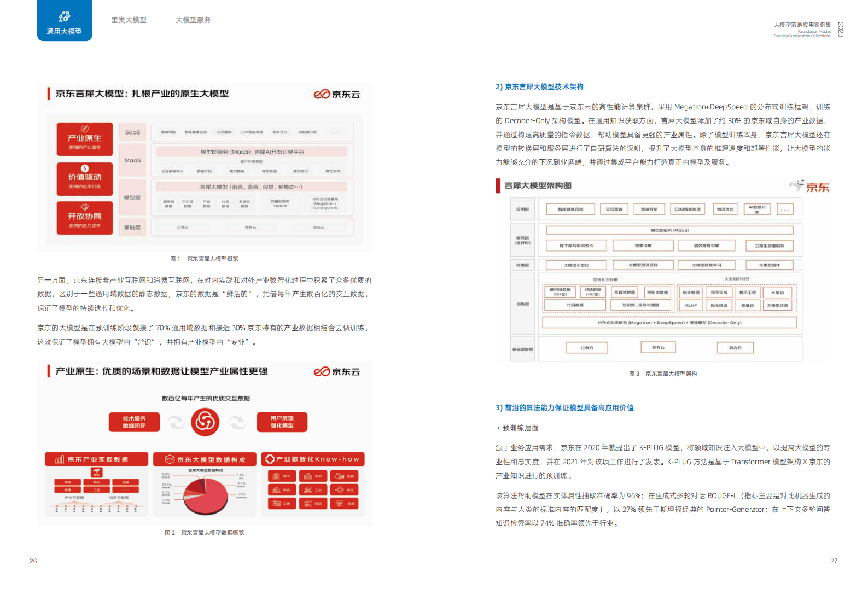Click the 价值驱动 red card

pyautogui.click(x=85, y=179)
